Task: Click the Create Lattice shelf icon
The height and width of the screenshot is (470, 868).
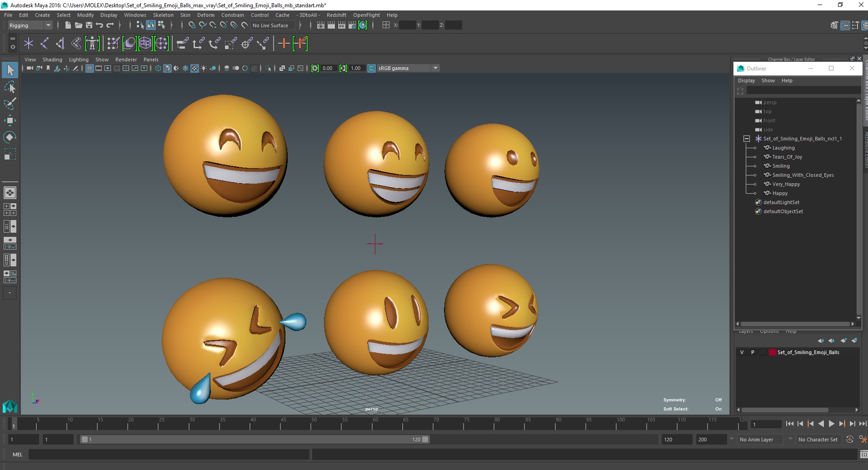Action: tap(145, 44)
